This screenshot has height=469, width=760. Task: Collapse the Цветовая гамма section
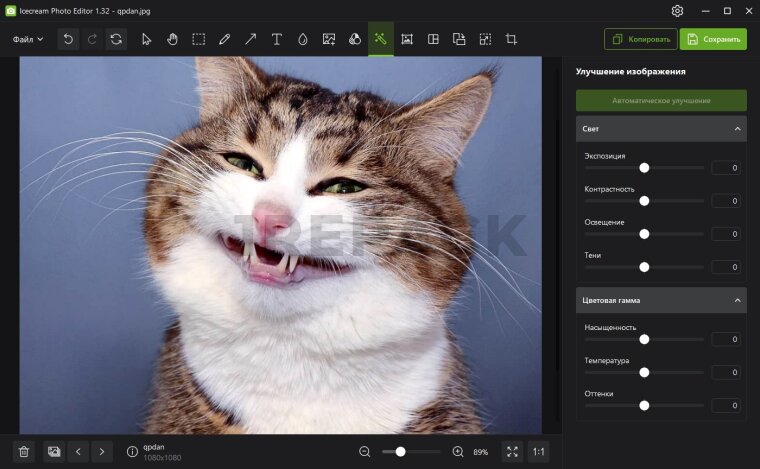click(x=738, y=300)
